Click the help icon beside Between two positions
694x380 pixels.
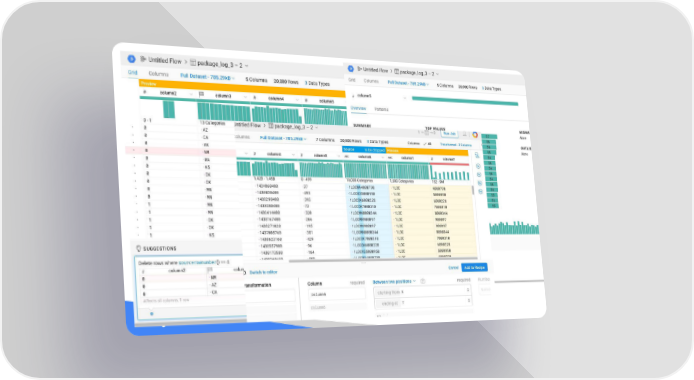(423, 281)
